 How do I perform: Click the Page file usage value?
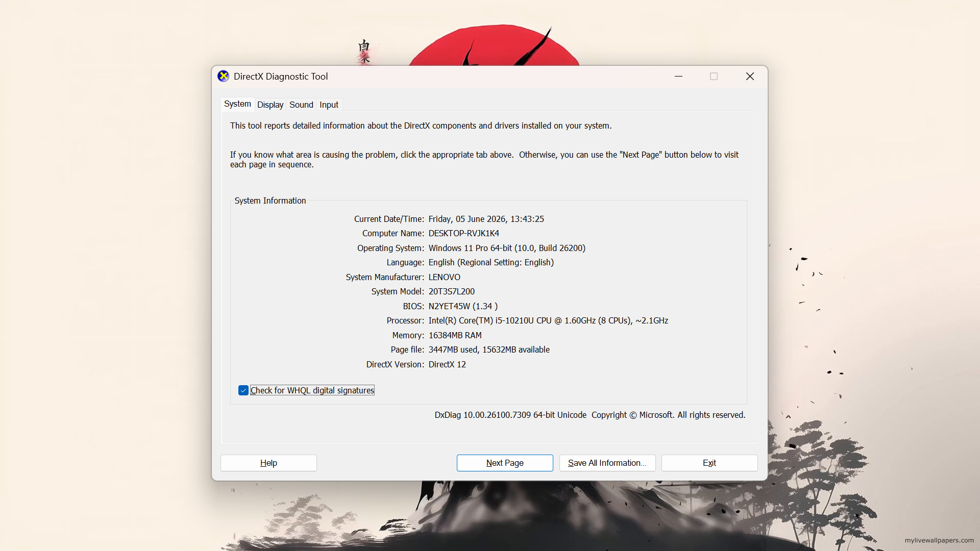pos(489,349)
